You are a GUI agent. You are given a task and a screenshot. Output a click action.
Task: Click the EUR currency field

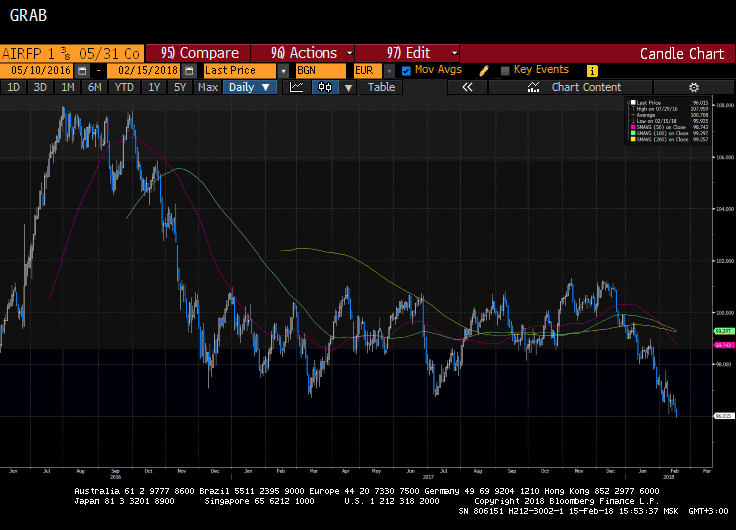[x=368, y=71]
